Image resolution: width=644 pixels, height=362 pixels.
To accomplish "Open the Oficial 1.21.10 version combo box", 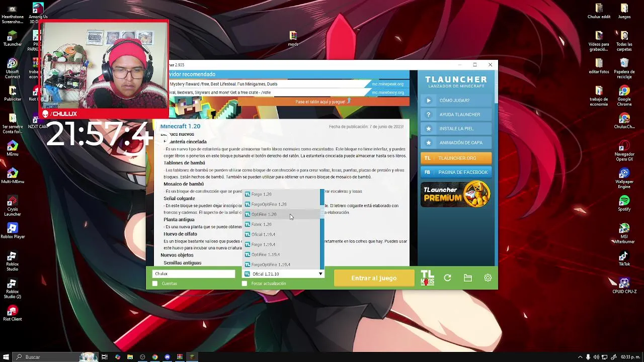I will pos(283,274).
